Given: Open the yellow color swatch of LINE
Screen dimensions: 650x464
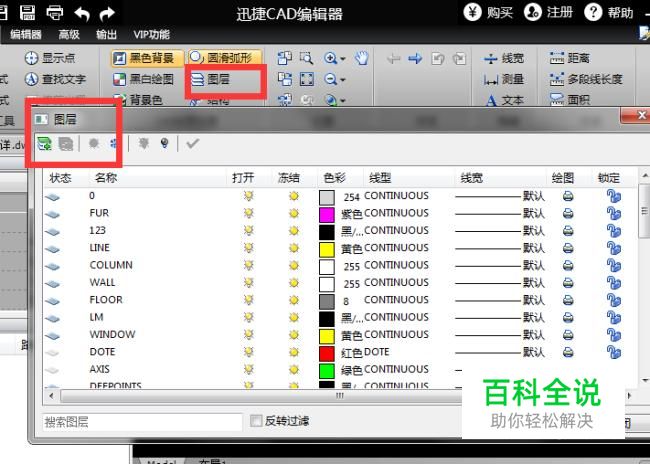Looking at the screenshot, I should click(327, 249).
